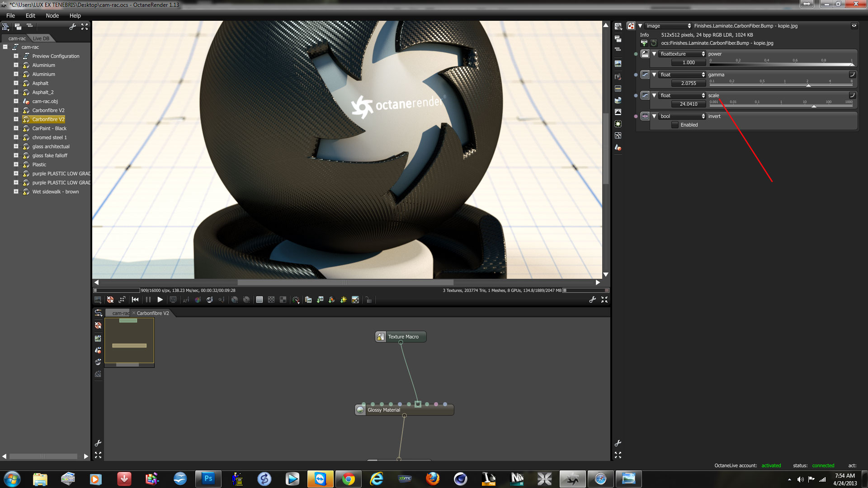The width and height of the screenshot is (868, 488).
Task: Pause the render with the pause icon
Action: (148, 300)
